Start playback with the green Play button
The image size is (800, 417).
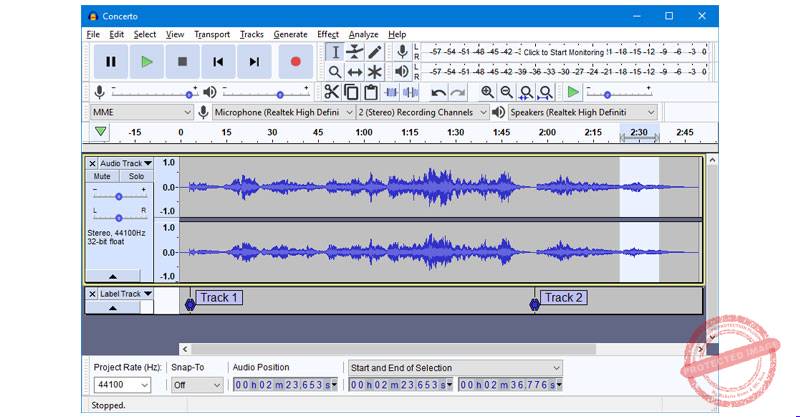pyautogui.click(x=147, y=62)
